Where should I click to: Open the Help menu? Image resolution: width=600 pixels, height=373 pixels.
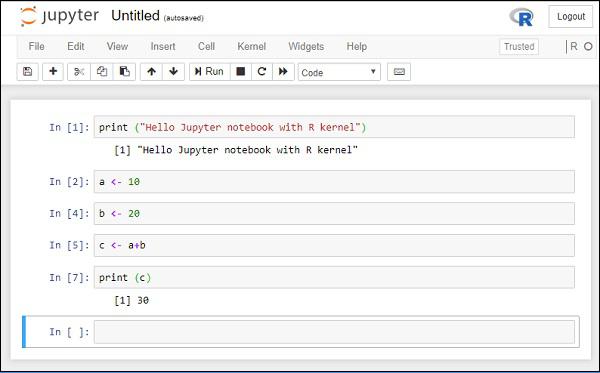point(357,46)
